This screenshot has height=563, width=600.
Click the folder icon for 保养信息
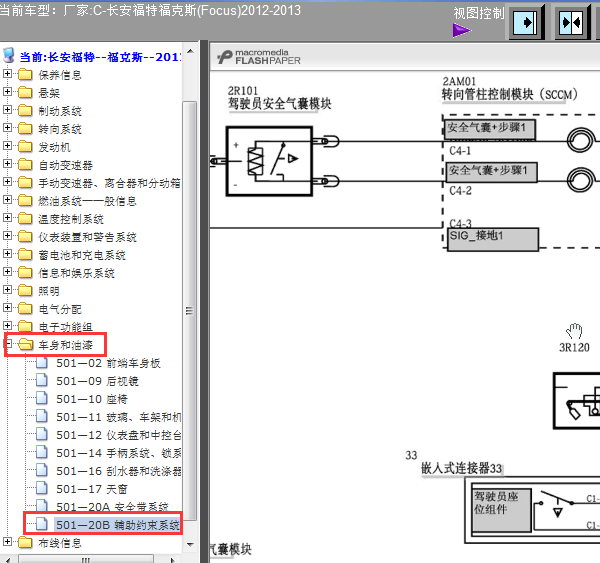coord(25,74)
